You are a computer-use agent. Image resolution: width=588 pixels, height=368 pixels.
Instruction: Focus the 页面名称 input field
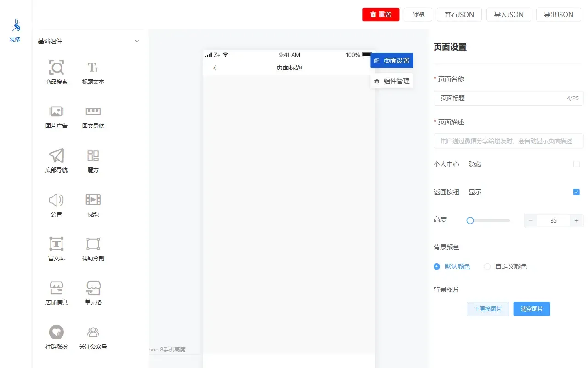point(509,98)
